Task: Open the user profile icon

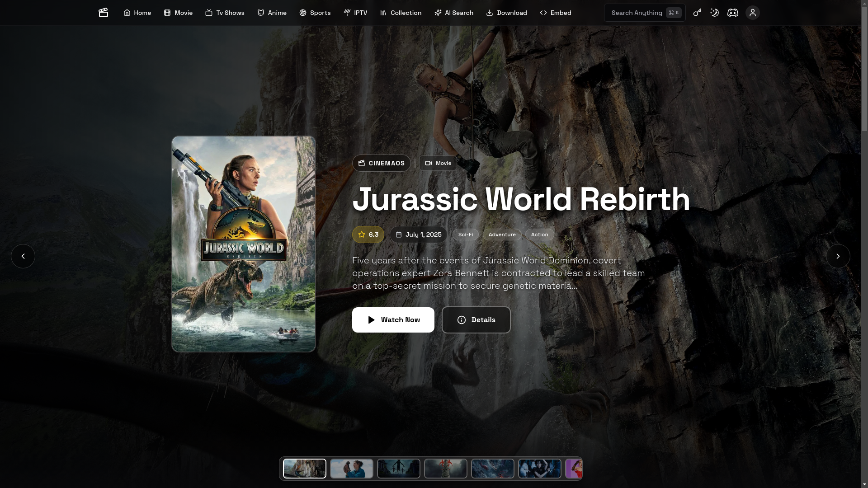Action: coord(753,13)
